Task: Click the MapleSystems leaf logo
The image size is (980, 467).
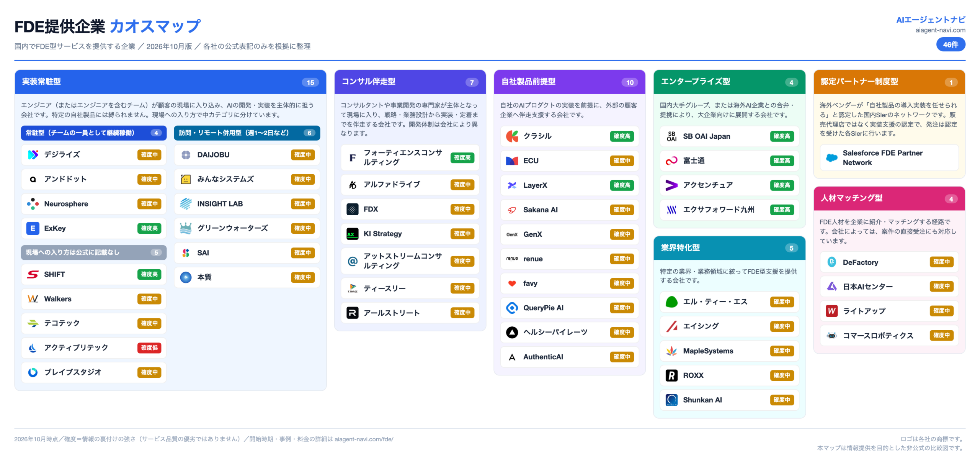Action: click(672, 351)
